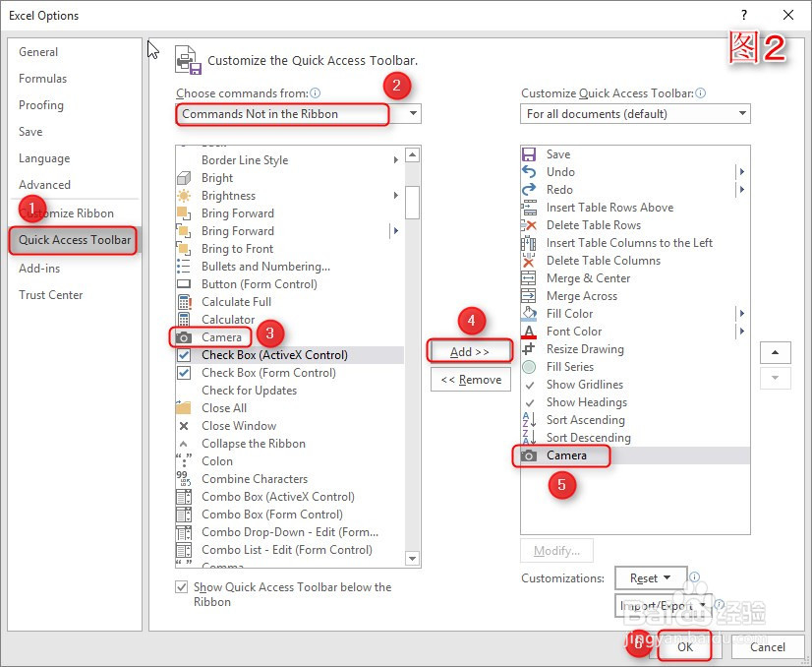812x667 pixels.
Task: Expand the Border Line Style submenu arrow
Action: tap(396, 160)
